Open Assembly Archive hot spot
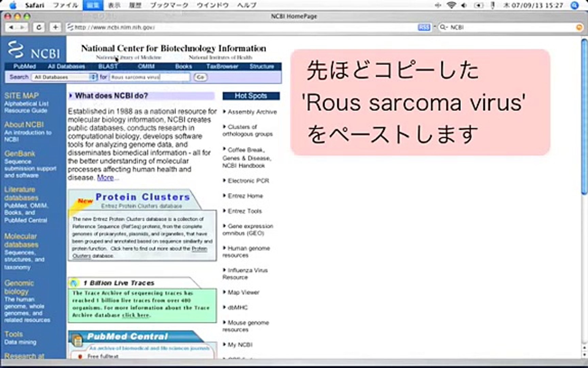The width and height of the screenshot is (588, 368). tap(252, 112)
